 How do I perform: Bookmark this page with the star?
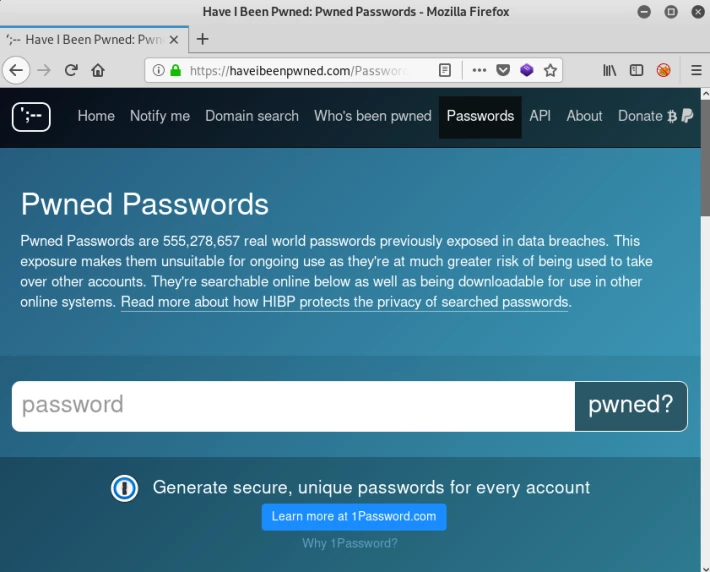pos(550,70)
